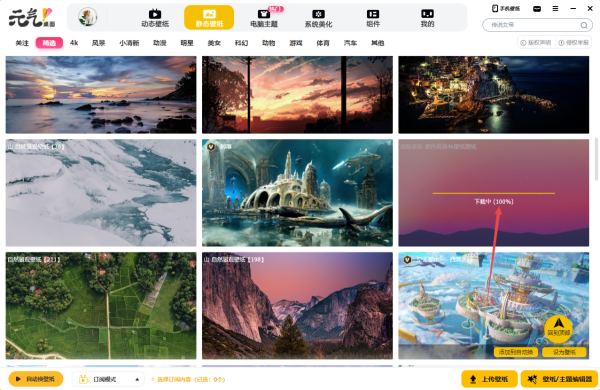Open the 组件 widgets section
Viewport: 600px width, 390px height.
pyautogui.click(x=373, y=18)
